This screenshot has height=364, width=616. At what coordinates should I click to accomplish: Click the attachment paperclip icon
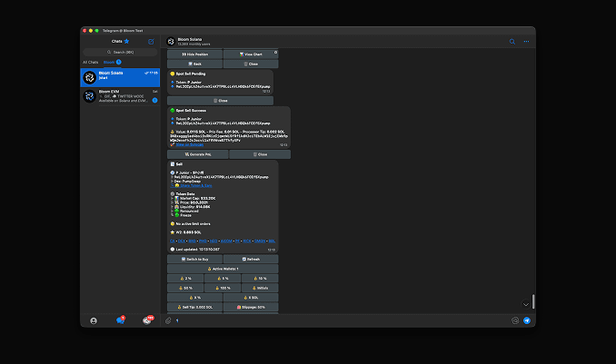coord(169,320)
